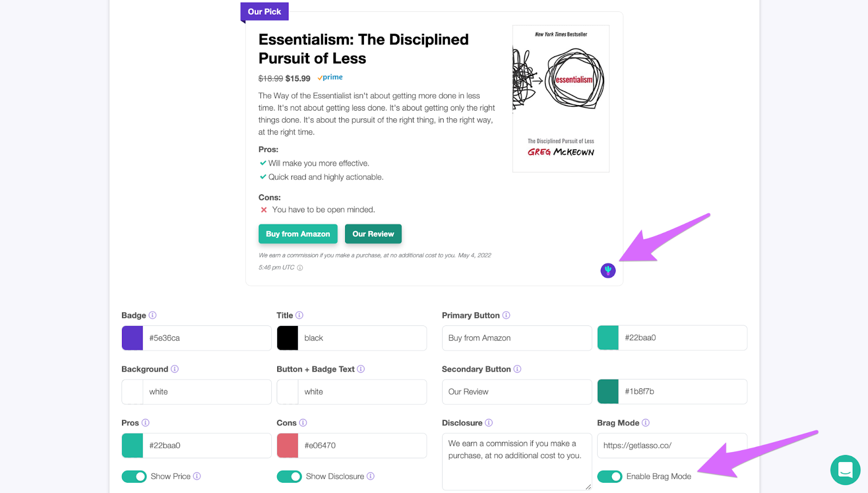Click the info icon next to Badge

[x=152, y=315]
